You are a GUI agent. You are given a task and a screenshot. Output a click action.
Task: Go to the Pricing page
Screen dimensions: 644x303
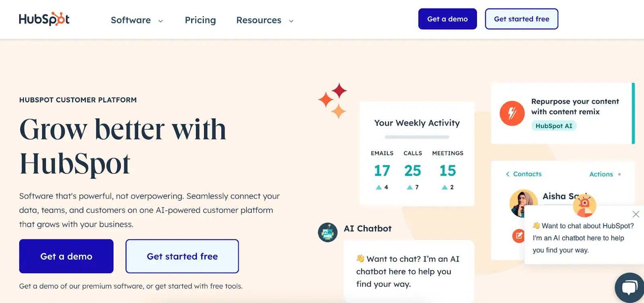200,20
